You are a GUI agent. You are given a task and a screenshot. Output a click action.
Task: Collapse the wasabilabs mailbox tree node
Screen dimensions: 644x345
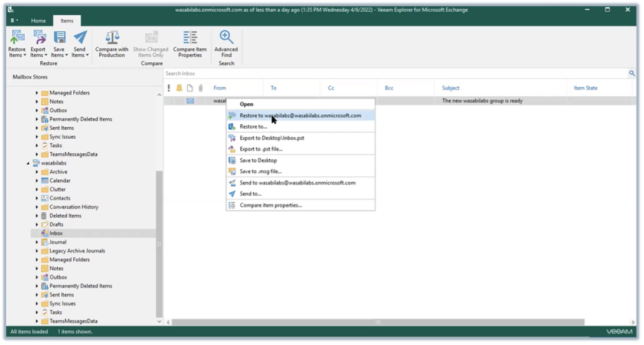point(28,163)
